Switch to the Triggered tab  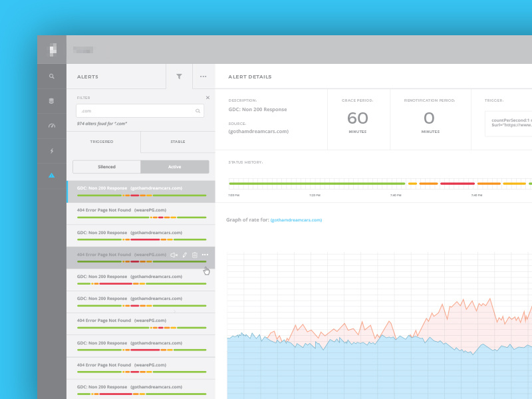coord(101,142)
